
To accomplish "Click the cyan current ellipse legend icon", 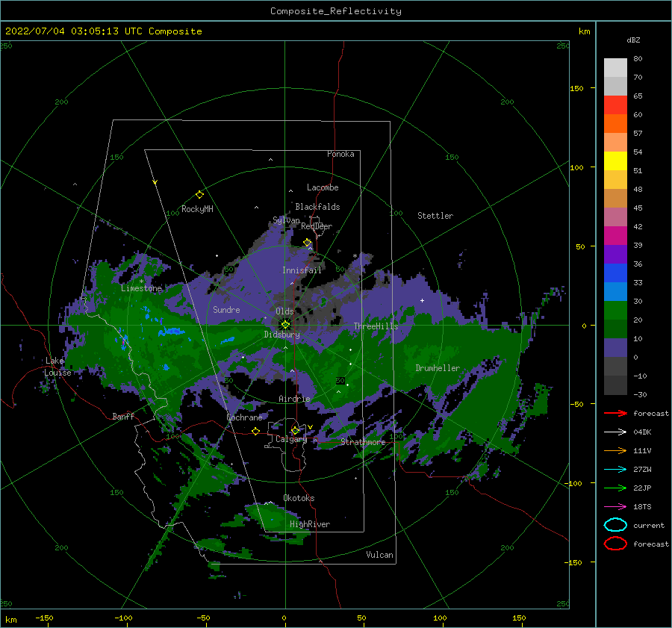I will 615,525.
